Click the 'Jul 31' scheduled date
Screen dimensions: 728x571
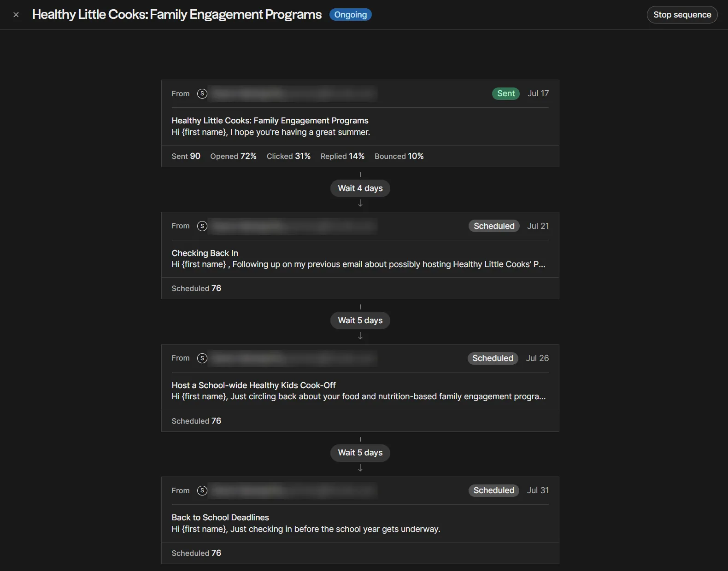pos(538,490)
